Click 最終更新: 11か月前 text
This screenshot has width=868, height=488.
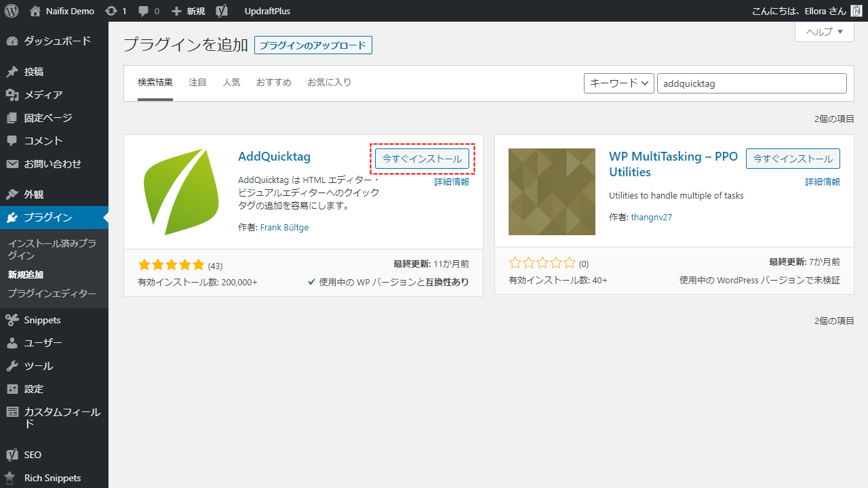431,264
